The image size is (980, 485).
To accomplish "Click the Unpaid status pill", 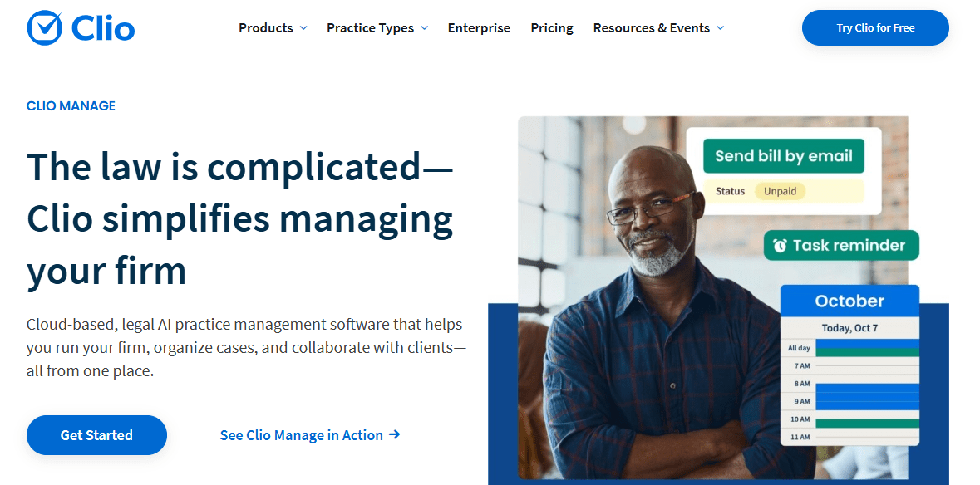I will click(x=781, y=191).
